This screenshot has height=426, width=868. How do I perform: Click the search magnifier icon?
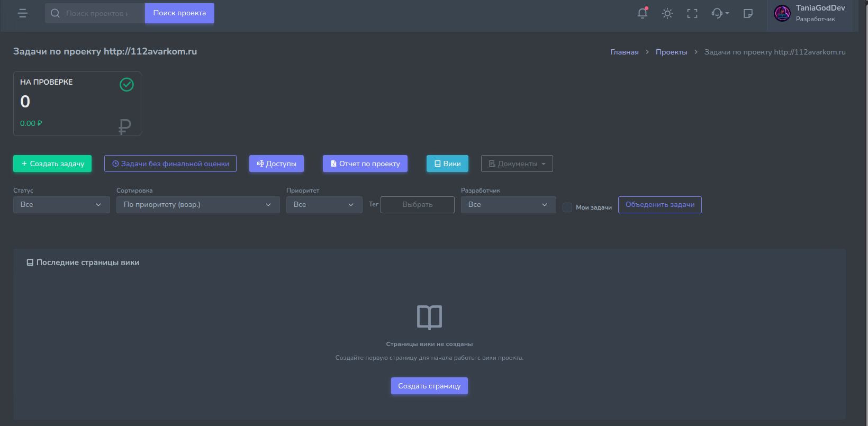click(55, 13)
